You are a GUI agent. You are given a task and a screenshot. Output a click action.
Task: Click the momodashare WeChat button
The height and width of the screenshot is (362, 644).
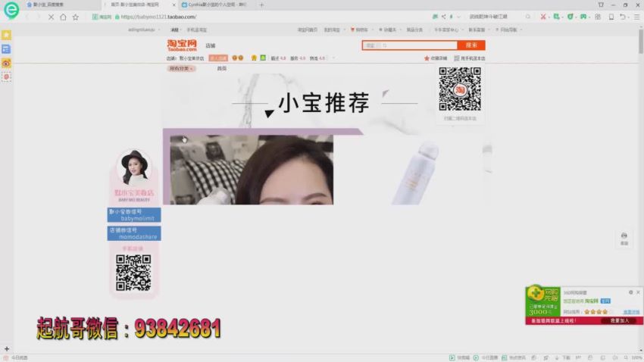pyautogui.click(x=134, y=233)
